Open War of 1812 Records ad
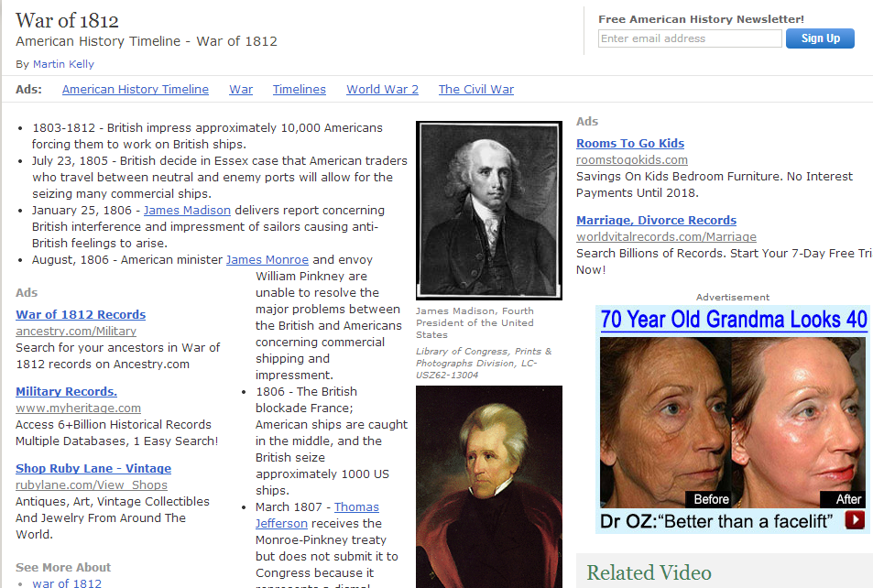 pyautogui.click(x=81, y=314)
